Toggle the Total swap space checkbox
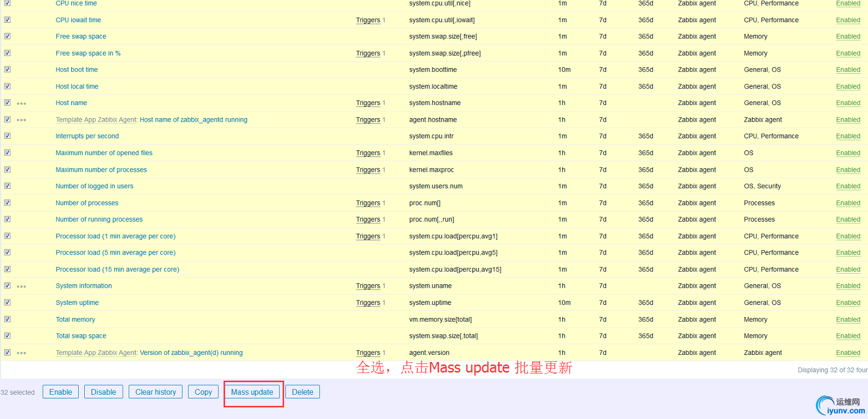The height and width of the screenshot is (419, 868). 8,335
